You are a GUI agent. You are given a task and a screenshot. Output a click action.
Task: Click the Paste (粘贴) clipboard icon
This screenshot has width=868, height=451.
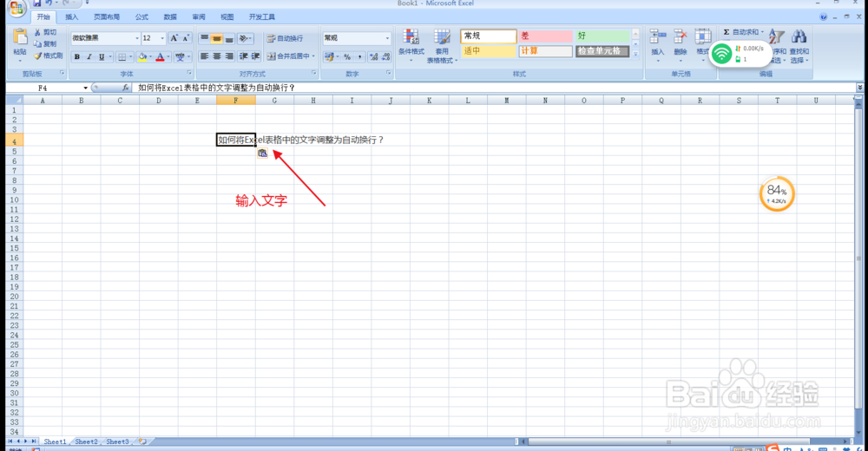pos(20,37)
